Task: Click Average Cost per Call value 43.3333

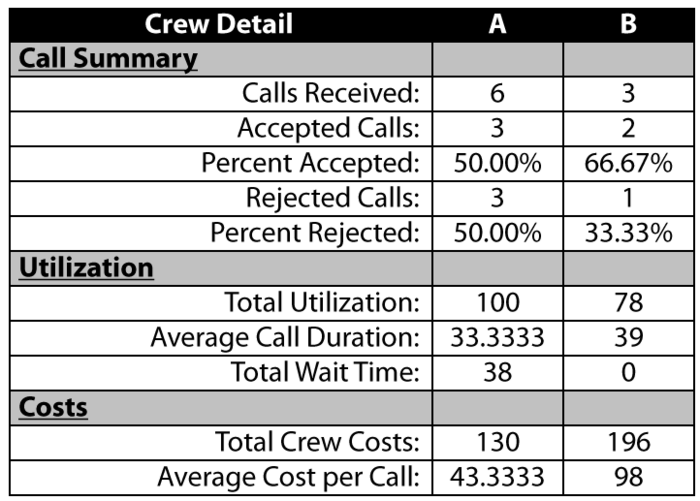Action: click(498, 477)
